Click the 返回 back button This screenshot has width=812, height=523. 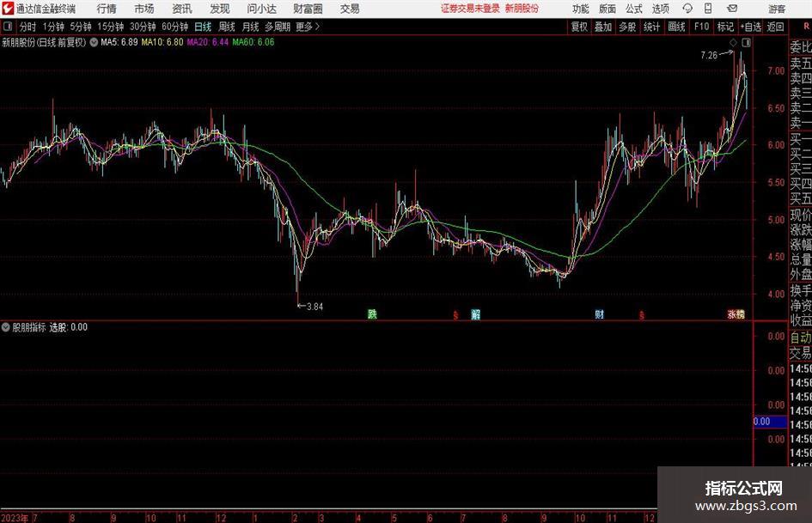(x=775, y=27)
